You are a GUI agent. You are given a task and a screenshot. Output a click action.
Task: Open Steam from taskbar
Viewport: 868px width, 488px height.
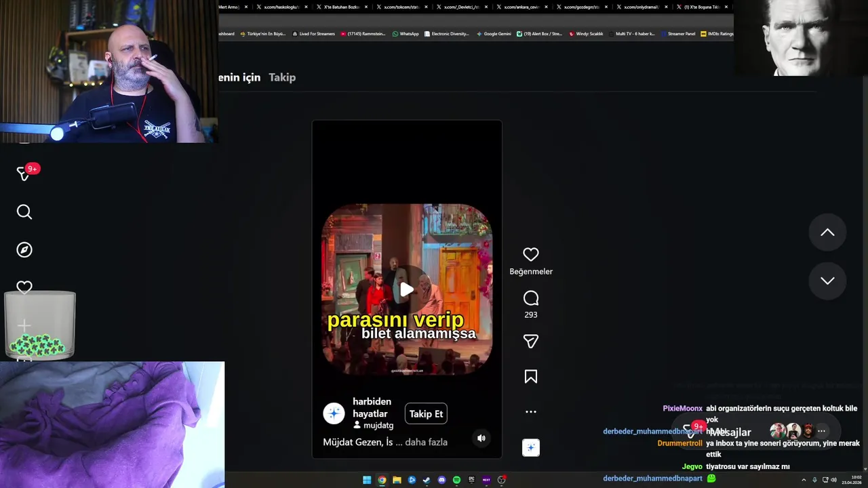click(427, 480)
